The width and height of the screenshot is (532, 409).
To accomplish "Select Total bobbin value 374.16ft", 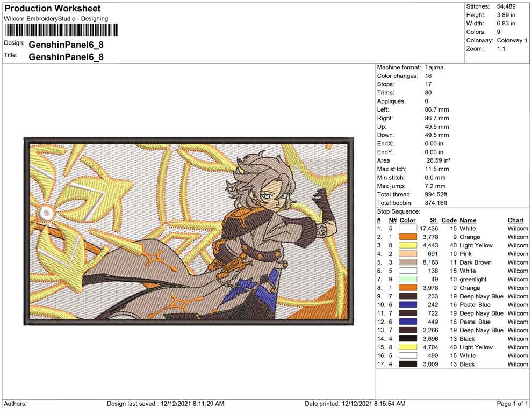I will [436, 203].
